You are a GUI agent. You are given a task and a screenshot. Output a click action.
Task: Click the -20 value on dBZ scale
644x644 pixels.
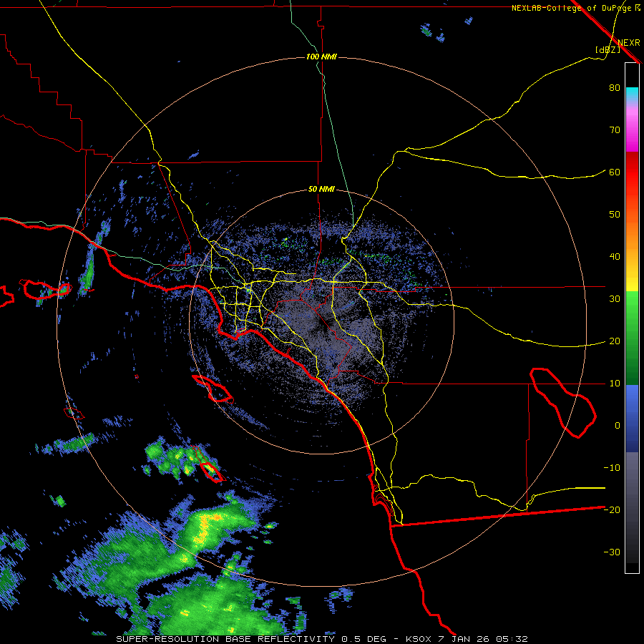(612, 509)
